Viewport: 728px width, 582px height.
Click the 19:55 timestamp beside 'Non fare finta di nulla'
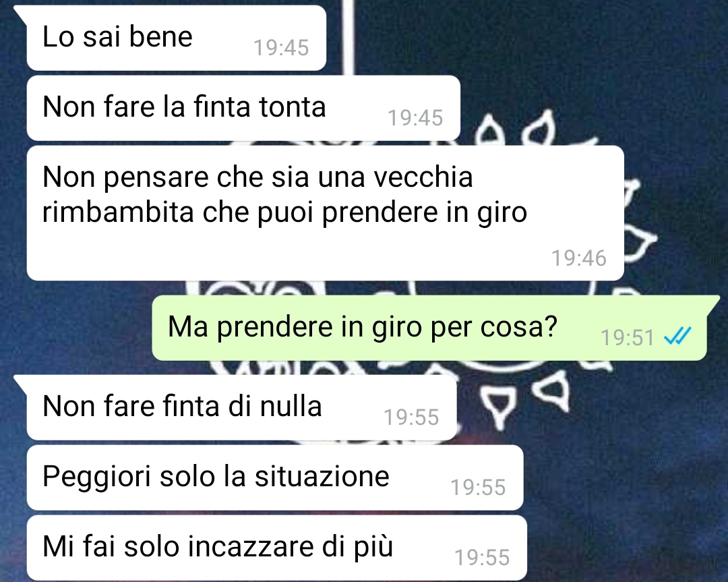[411, 417]
